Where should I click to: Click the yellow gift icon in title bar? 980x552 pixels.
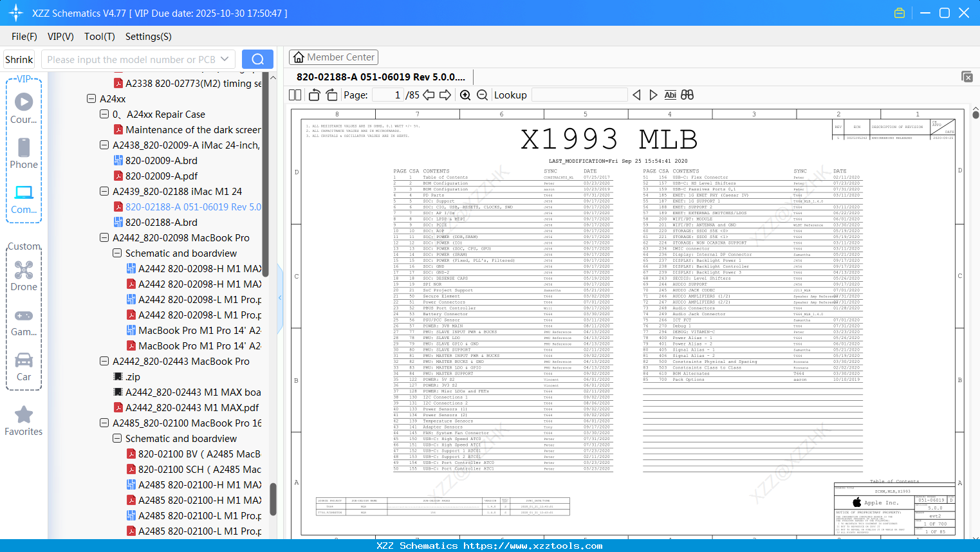point(900,13)
